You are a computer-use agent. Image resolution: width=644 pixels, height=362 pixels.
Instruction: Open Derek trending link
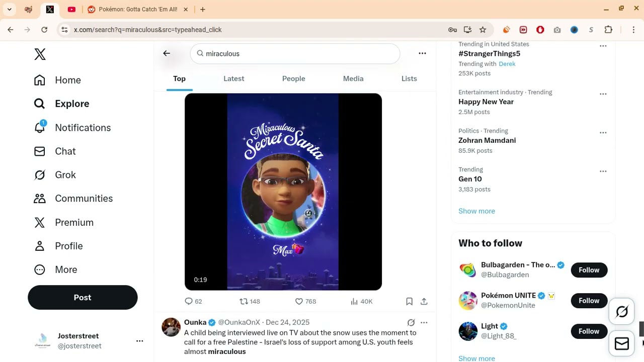(x=507, y=64)
